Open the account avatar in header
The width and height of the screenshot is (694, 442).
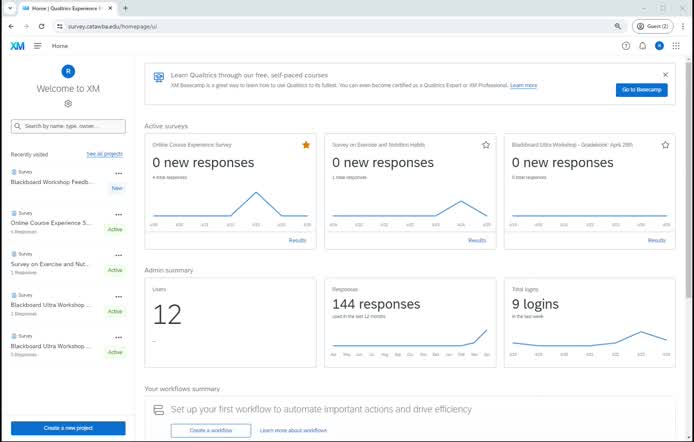pos(659,46)
